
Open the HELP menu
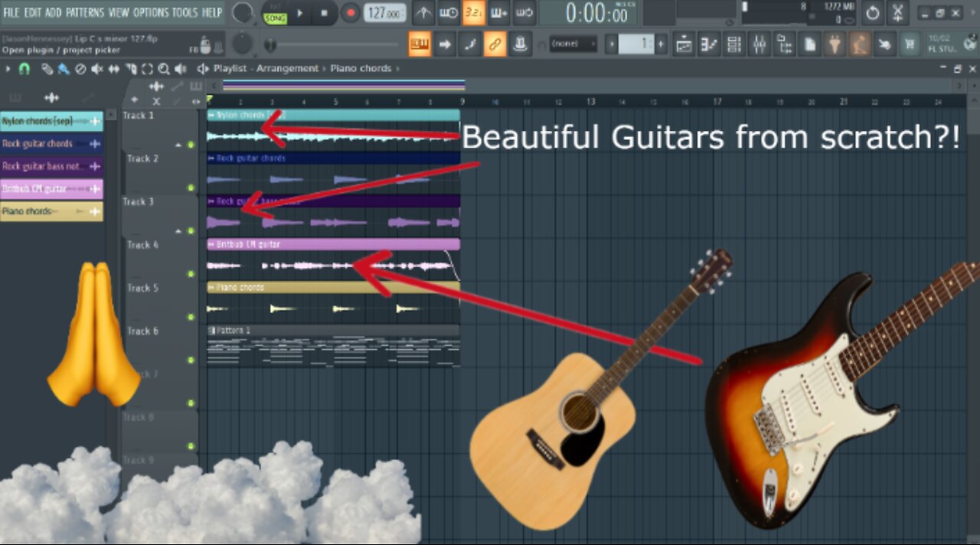pyautogui.click(x=211, y=12)
